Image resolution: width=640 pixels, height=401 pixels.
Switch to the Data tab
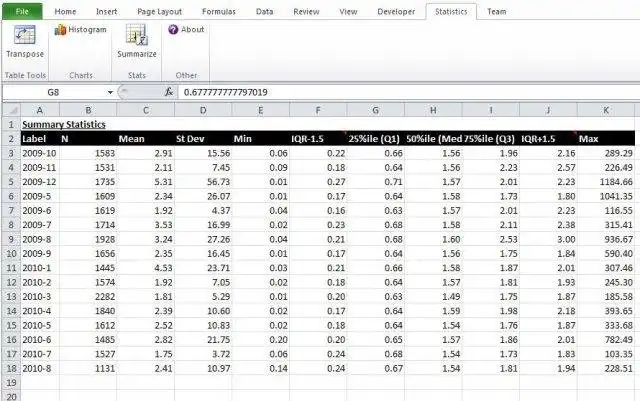coord(264,12)
